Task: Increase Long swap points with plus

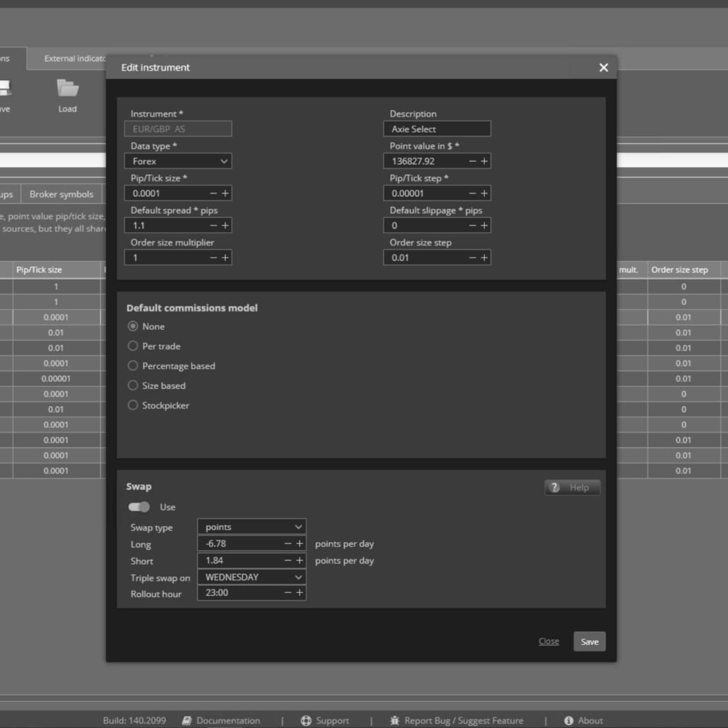Action: click(299, 544)
